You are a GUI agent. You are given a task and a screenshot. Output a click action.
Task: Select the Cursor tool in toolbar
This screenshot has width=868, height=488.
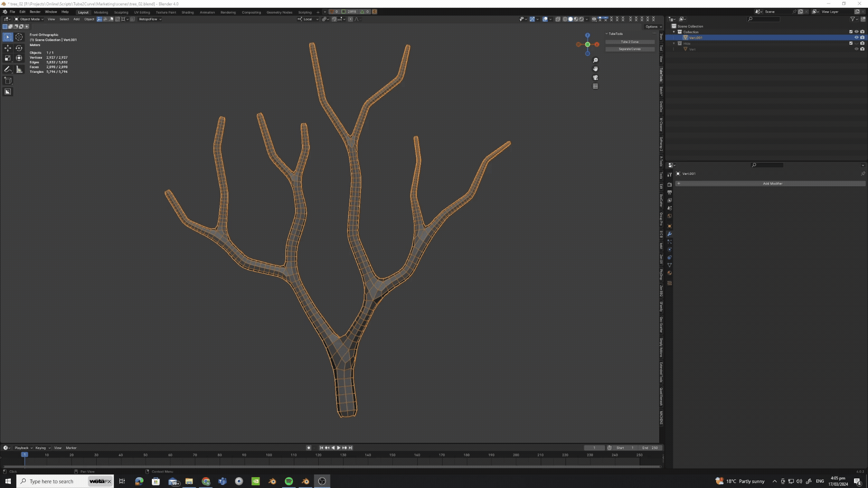coord(19,37)
